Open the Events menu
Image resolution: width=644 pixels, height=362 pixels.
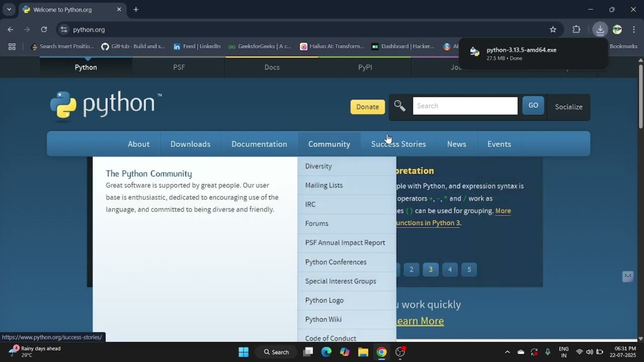[499, 144]
